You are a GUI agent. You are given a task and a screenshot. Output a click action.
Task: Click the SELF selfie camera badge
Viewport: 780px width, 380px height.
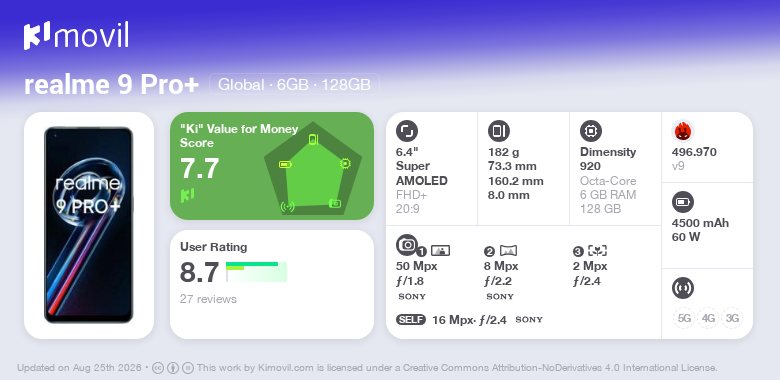coord(411,319)
